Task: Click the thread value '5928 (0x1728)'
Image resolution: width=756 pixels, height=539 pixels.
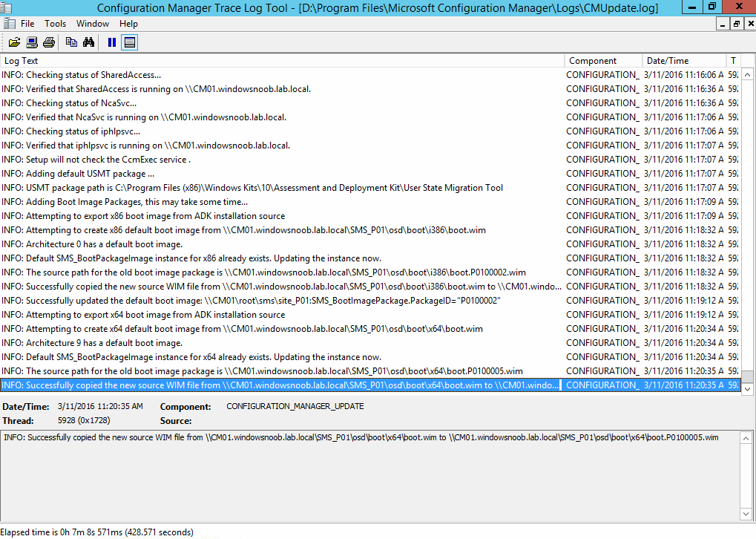Action: point(84,420)
